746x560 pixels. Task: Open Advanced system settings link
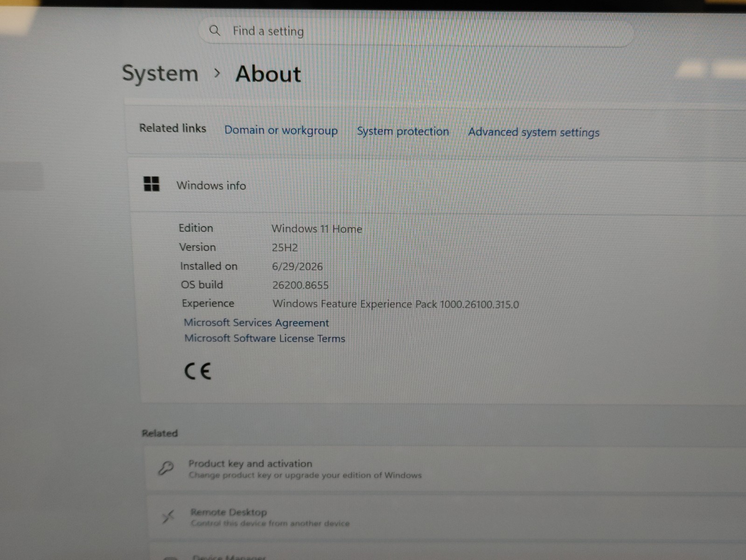(x=534, y=133)
